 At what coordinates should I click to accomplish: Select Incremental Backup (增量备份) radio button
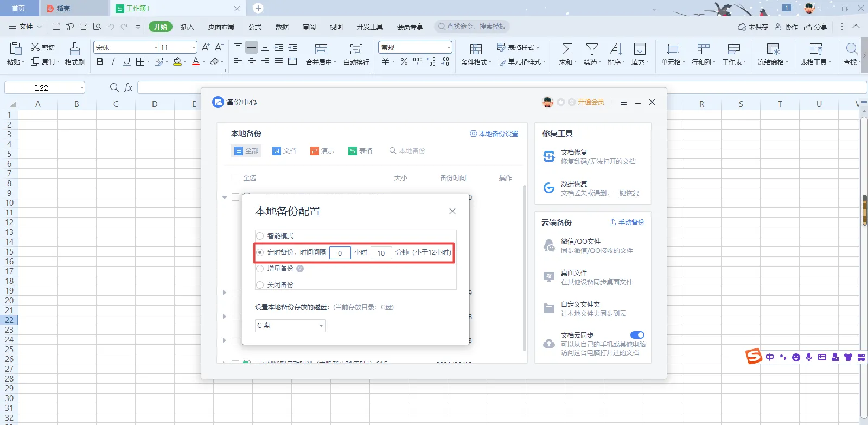tap(260, 269)
